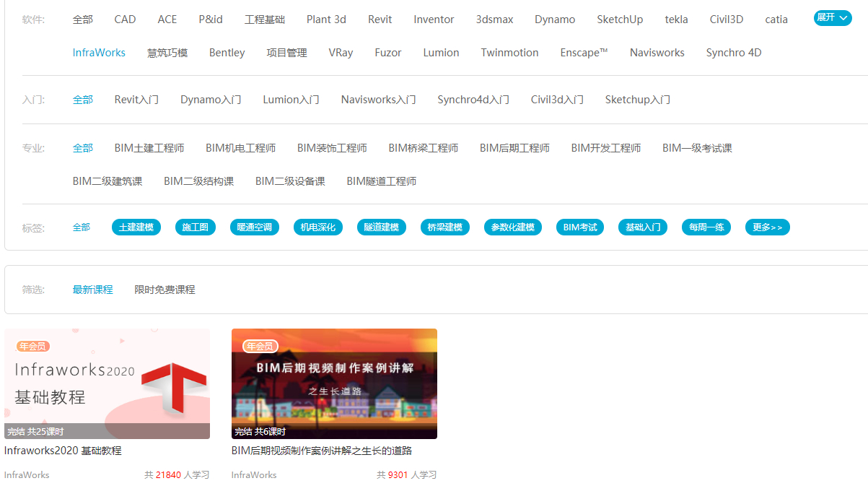Viewport: 868px width, 499px height.
Task: Open Infraworks2020 基础教程 course thumbnail
Action: click(x=107, y=384)
